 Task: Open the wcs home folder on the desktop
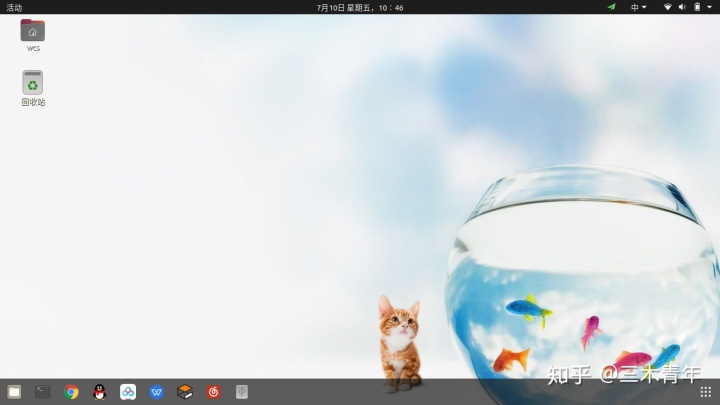(x=33, y=35)
